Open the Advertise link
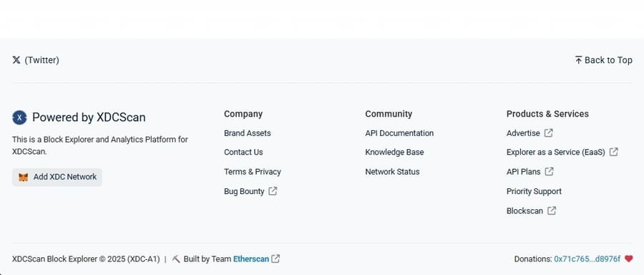 pyautogui.click(x=523, y=133)
